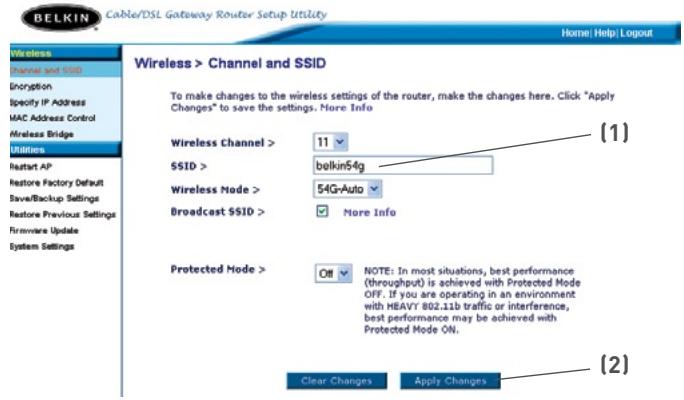
Task: Open the Encryption page
Action: (x=31, y=86)
